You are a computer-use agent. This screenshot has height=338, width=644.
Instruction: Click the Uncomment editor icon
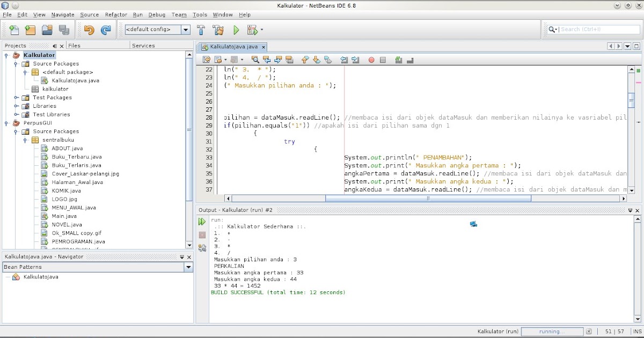click(x=410, y=60)
